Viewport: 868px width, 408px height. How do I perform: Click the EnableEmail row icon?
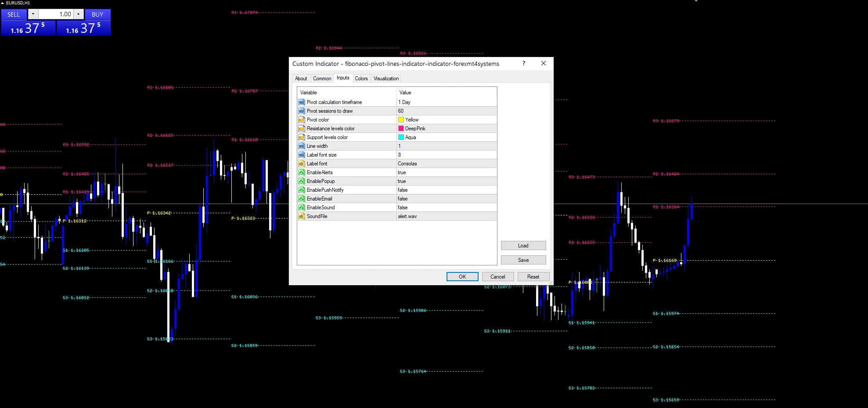pos(301,199)
